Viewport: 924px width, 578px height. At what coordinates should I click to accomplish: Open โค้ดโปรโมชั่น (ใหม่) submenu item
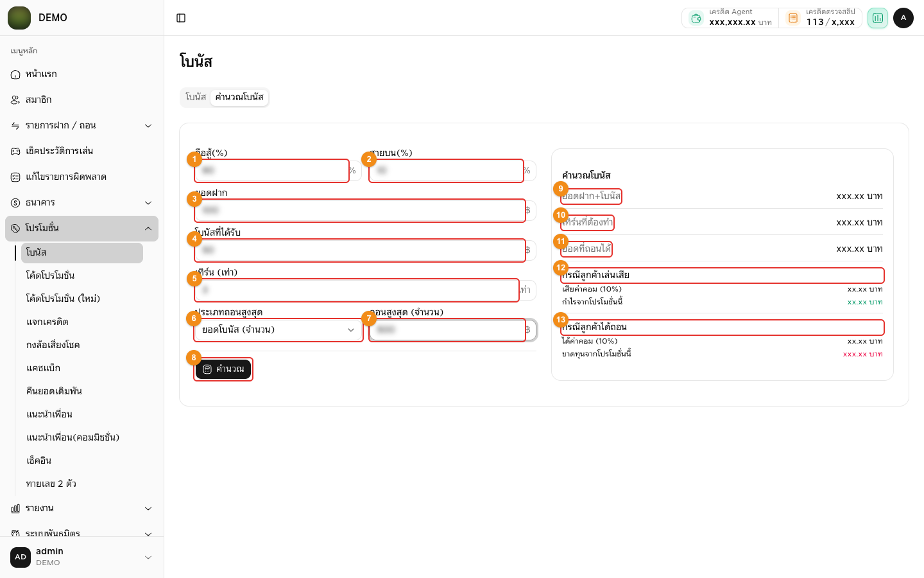82,299
